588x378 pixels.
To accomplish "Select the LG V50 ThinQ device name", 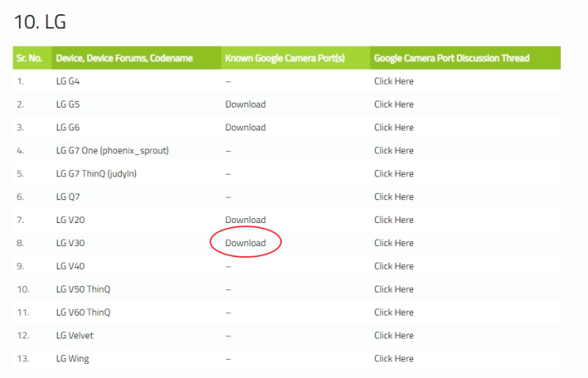I will pyautogui.click(x=83, y=289).
